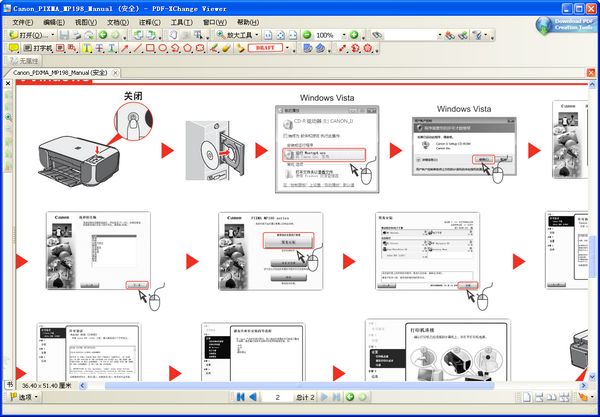Select the Text Box tool

pos(60,48)
